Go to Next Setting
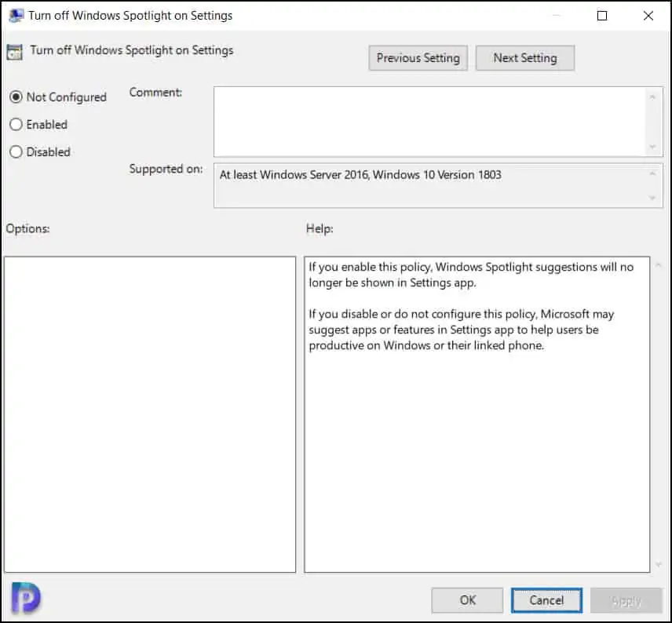The width and height of the screenshot is (672, 623). point(525,58)
